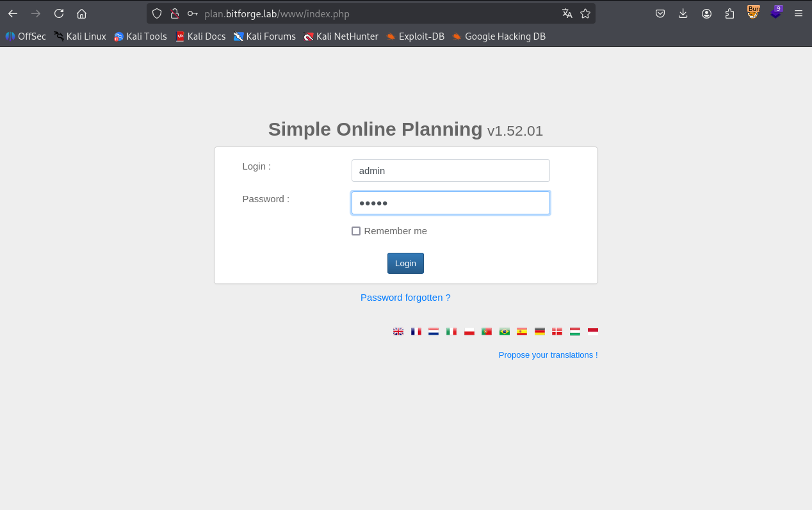Open the Exploit-DB bookmark
The height and width of the screenshot is (510, 812).
point(415,36)
